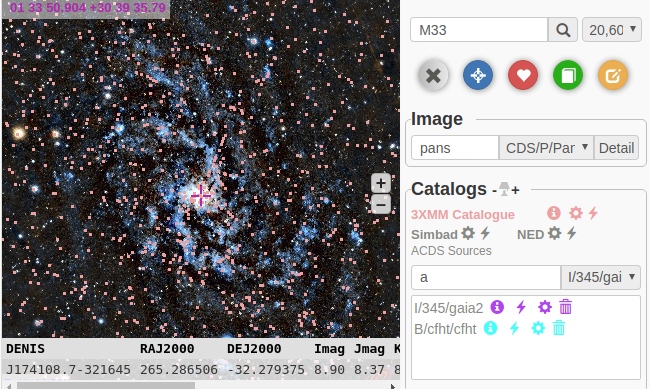
Task: Click the catalog search field containing 'a'
Action: pyautogui.click(x=486, y=277)
